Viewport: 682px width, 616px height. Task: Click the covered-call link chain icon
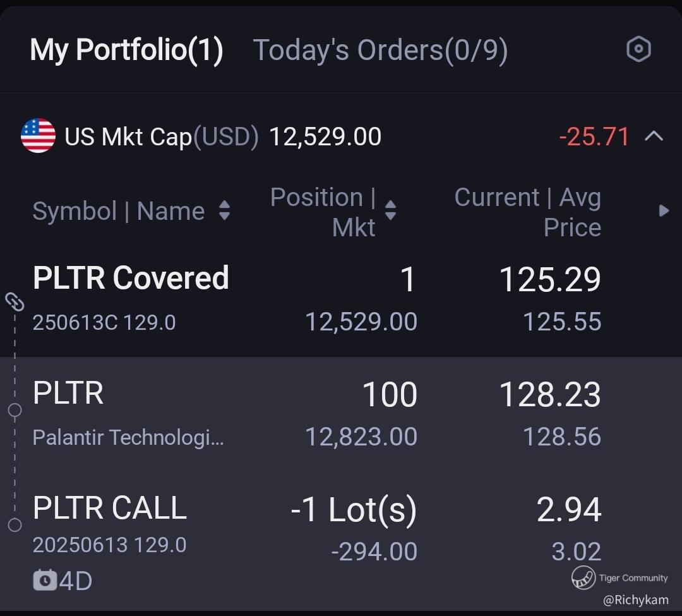tap(15, 302)
